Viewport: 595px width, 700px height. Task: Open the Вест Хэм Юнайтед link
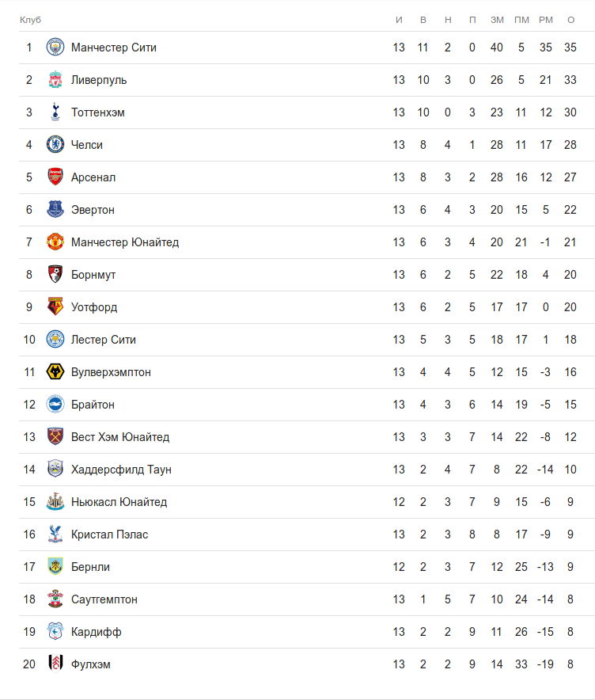pos(120,437)
